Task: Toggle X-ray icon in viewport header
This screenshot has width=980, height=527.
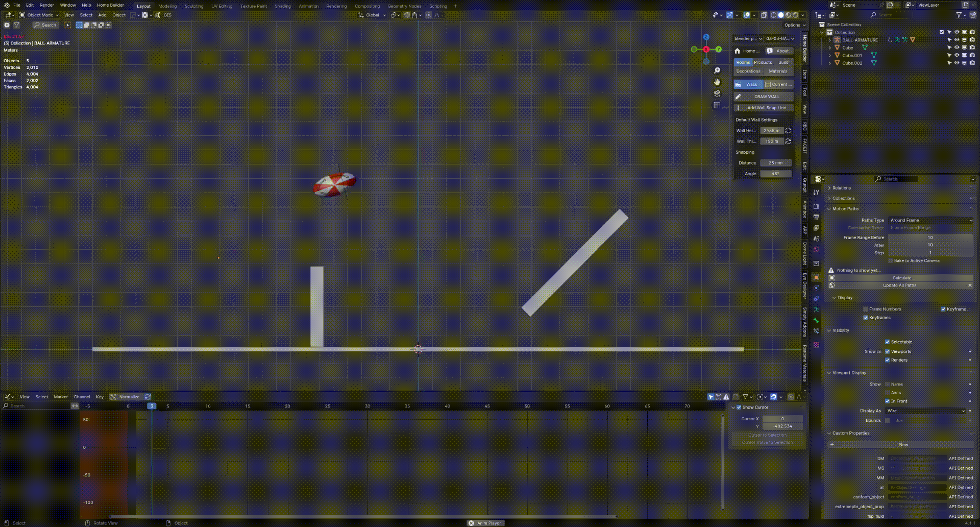Action: pyautogui.click(x=764, y=15)
